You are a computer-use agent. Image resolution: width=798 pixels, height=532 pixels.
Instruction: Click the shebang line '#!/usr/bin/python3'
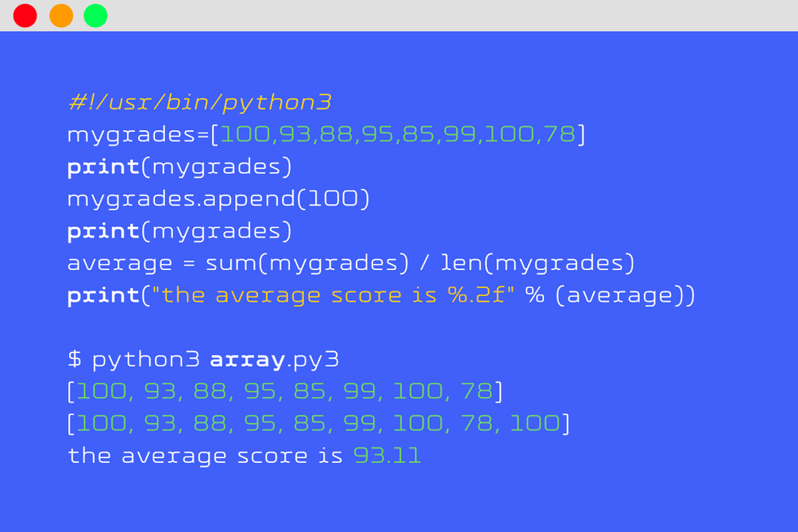click(199, 102)
